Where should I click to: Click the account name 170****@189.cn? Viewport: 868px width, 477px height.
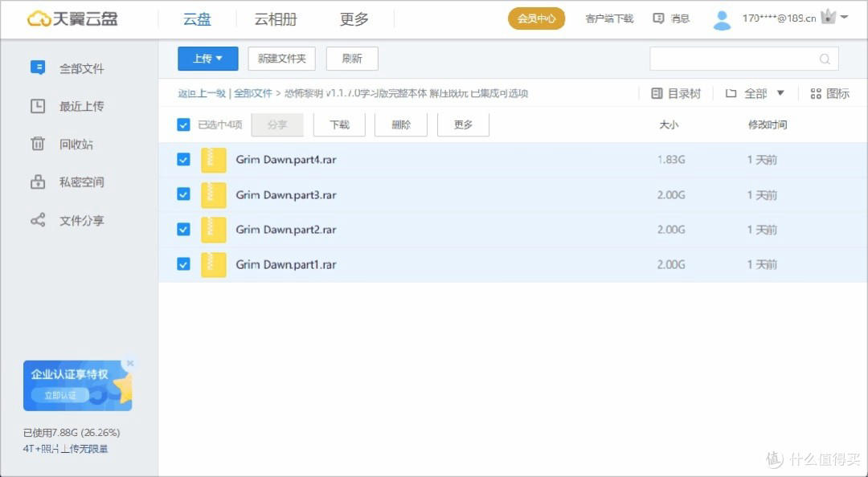coord(779,18)
